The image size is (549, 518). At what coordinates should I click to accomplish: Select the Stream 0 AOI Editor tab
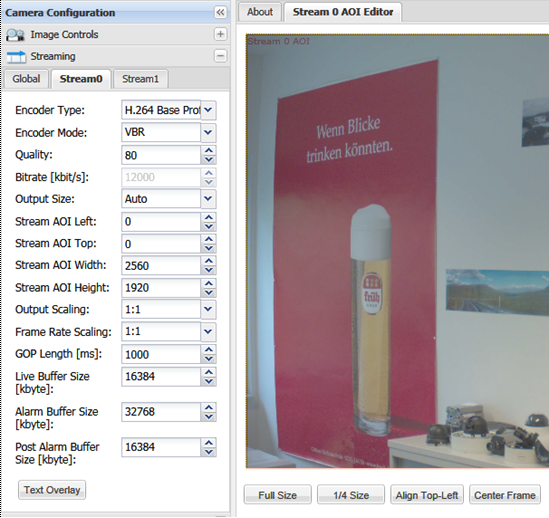coord(343,12)
